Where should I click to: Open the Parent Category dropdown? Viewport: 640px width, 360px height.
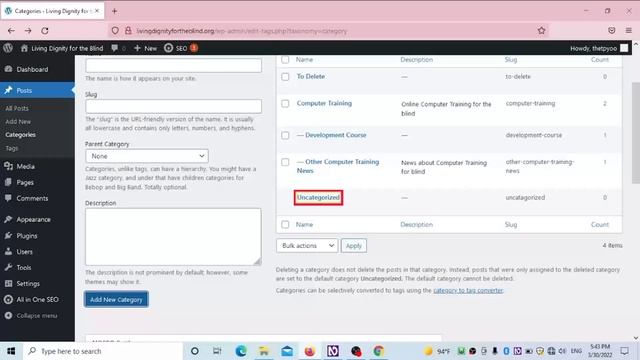click(x=147, y=156)
